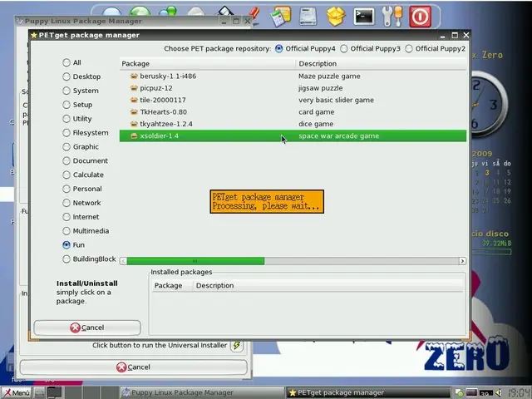Viewport: 532px width, 399px height.
Task: Switch to PETget package manager taskbar entry
Action: [368, 392]
